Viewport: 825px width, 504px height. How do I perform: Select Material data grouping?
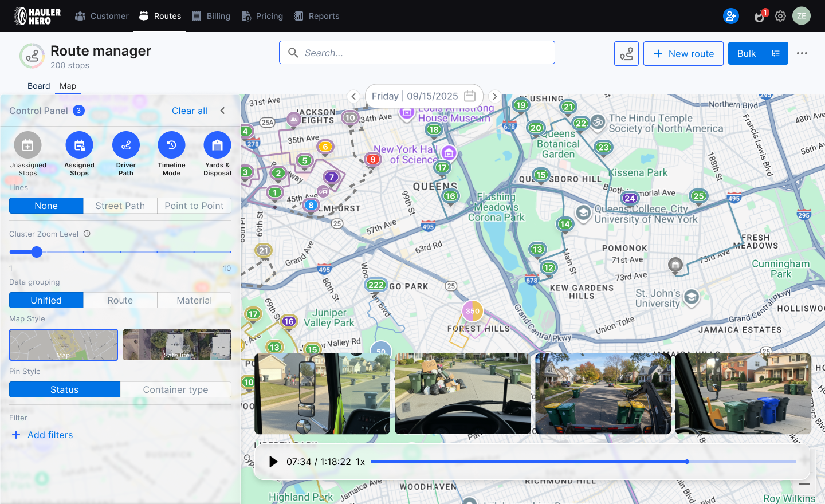click(x=194, y=300)
